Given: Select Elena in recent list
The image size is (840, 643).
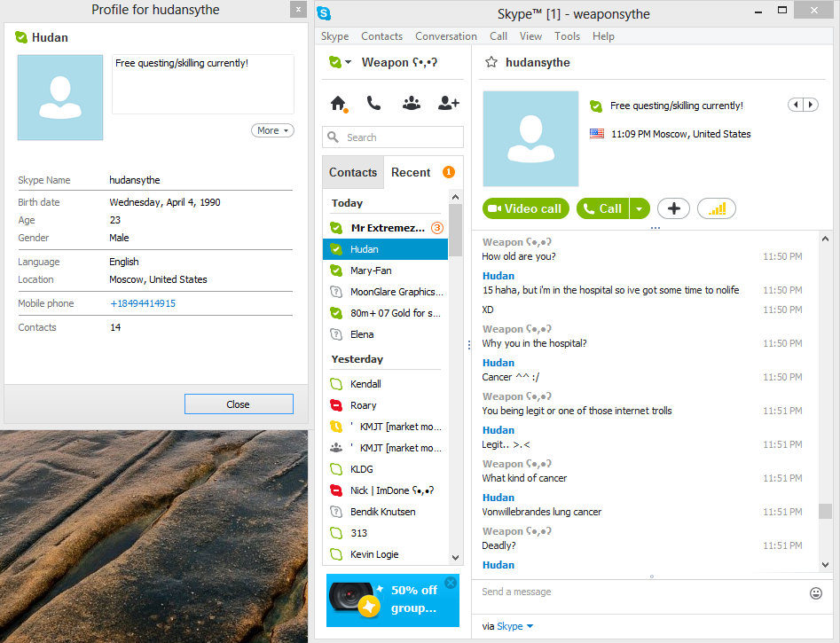Looking at the screenshot, I should pyautogui.click(x=385, y=334).
